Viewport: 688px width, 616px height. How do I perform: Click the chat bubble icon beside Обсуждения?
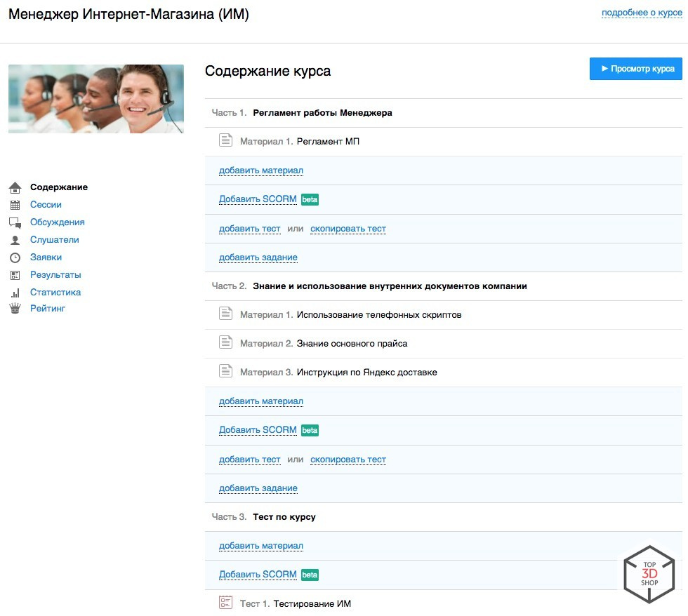point(15,222)
